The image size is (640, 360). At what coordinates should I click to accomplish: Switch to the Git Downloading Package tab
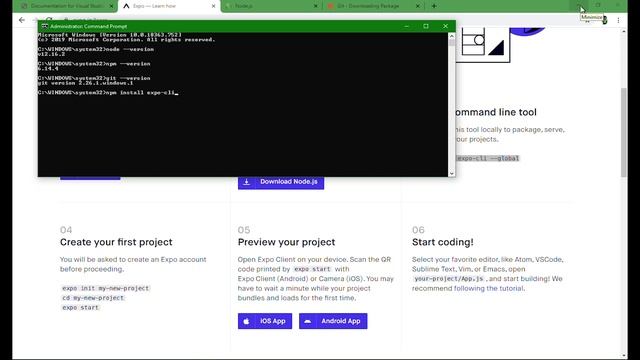[x=373, y=6]
